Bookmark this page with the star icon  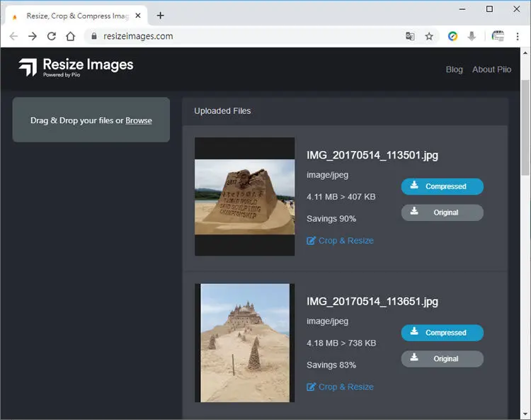click(429, 36)
